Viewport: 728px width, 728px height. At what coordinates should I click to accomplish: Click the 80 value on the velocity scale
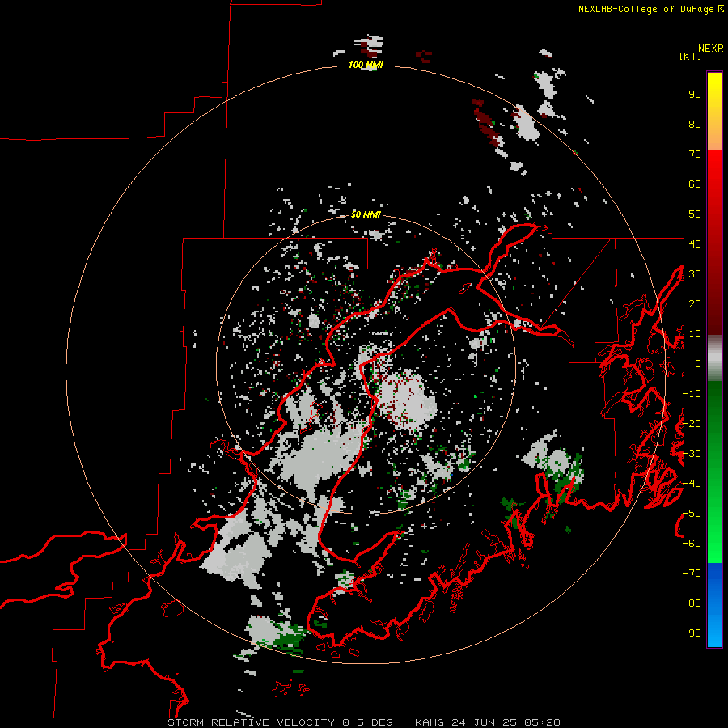695,125
